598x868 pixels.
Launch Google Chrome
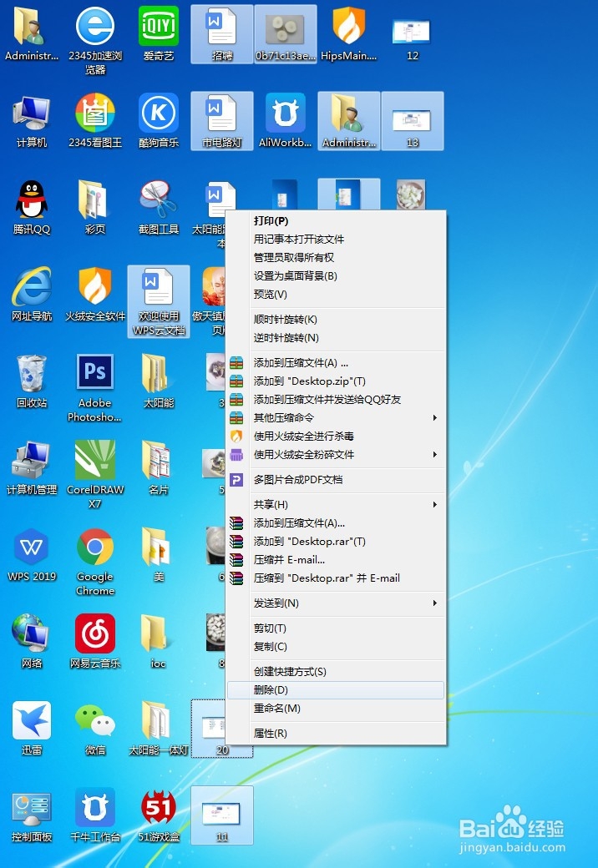(x=95, y=562)
